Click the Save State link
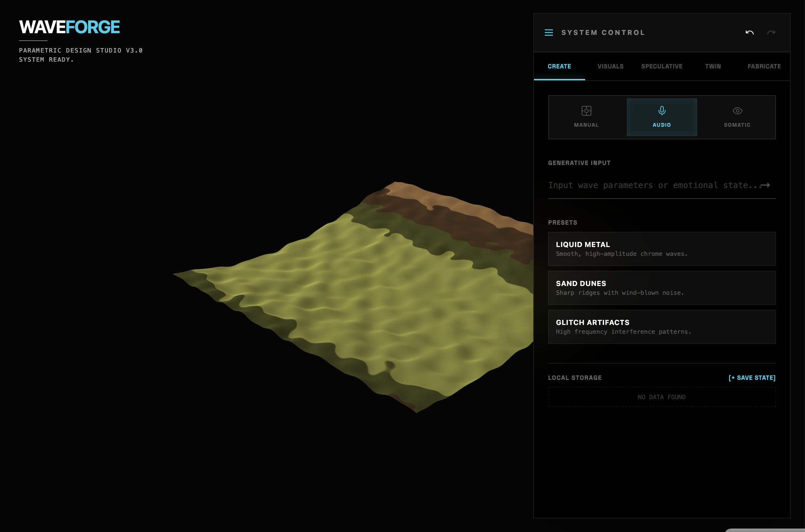Viewport: 805px width, 532px height. pyautogui.click(x=752, y=377)
